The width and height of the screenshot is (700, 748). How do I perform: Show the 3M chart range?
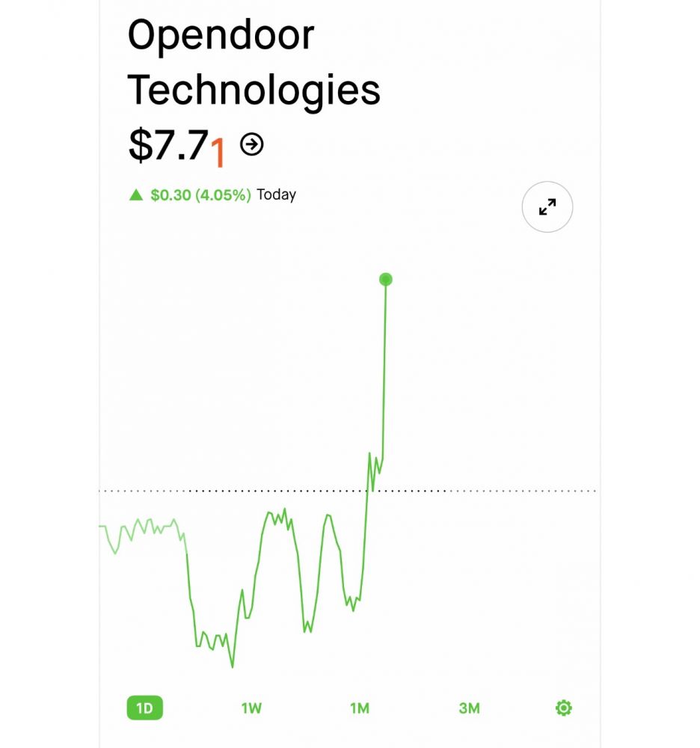coord(469,708)
